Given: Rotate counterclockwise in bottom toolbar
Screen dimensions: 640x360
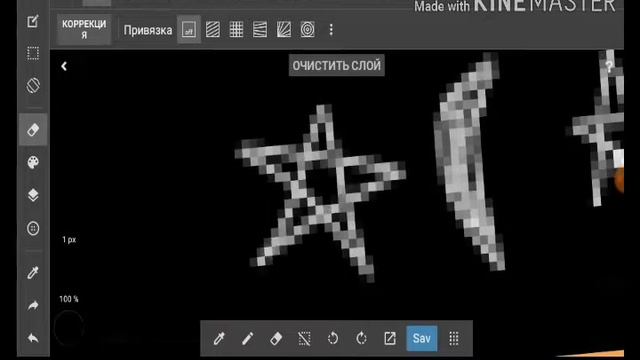Looking at the screenshot, I should coord(333,338).
